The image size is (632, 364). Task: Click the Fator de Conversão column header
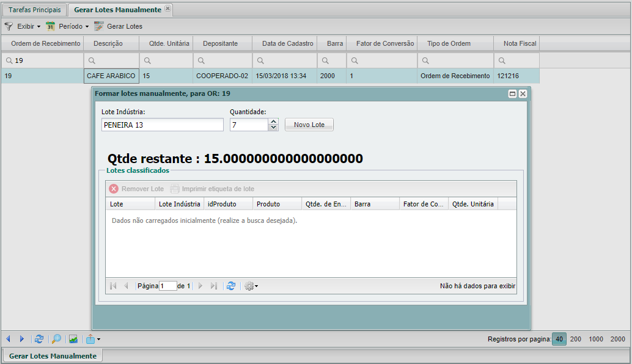click(x=381, y=43)
